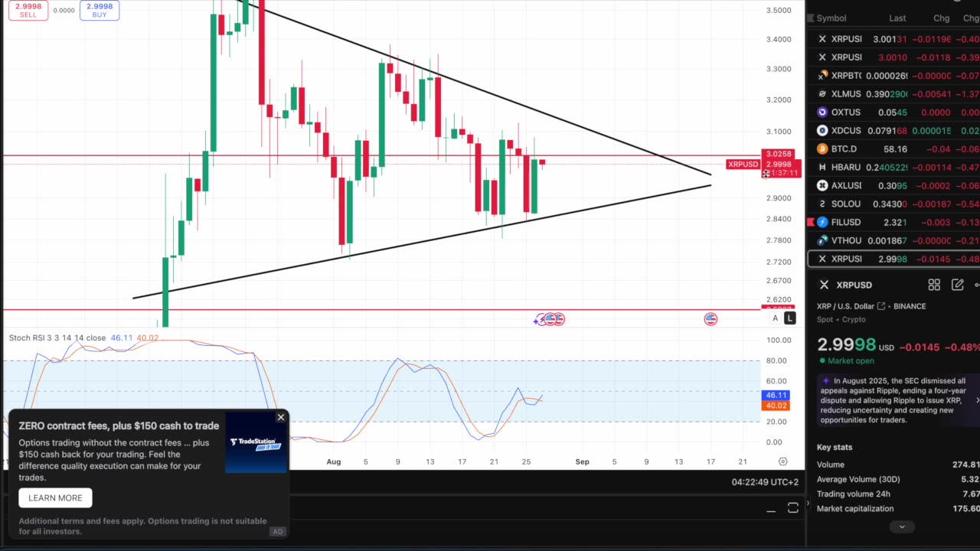Select the XRPBTC watchlist row
The image size is (980, 551).
click(894, 76)
